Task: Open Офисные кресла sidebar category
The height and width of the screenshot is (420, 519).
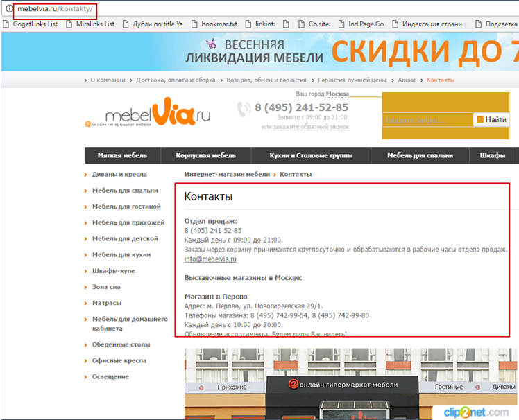Action: click(x=119, y=361)
